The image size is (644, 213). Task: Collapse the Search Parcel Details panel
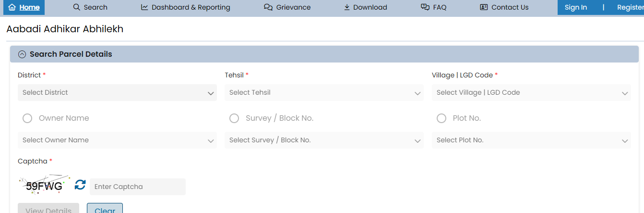click(x=22, y=54)
